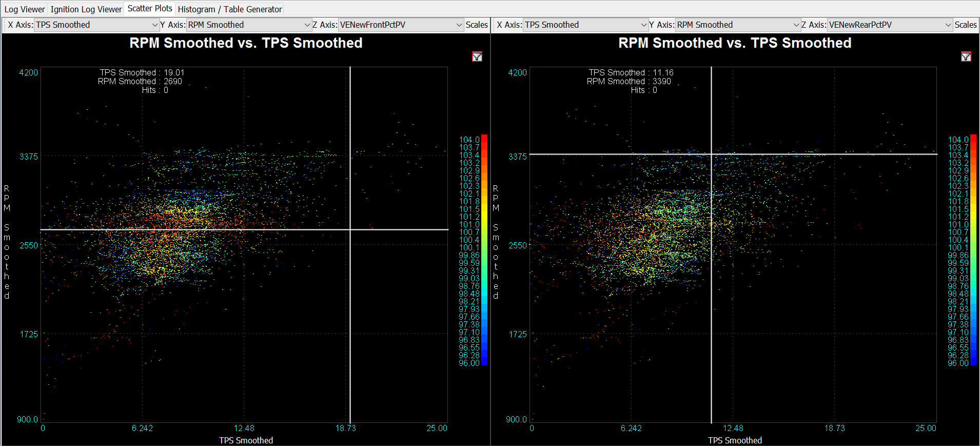
Task: Switch to the Ignition Log Viewer tab
Action: 86,9
